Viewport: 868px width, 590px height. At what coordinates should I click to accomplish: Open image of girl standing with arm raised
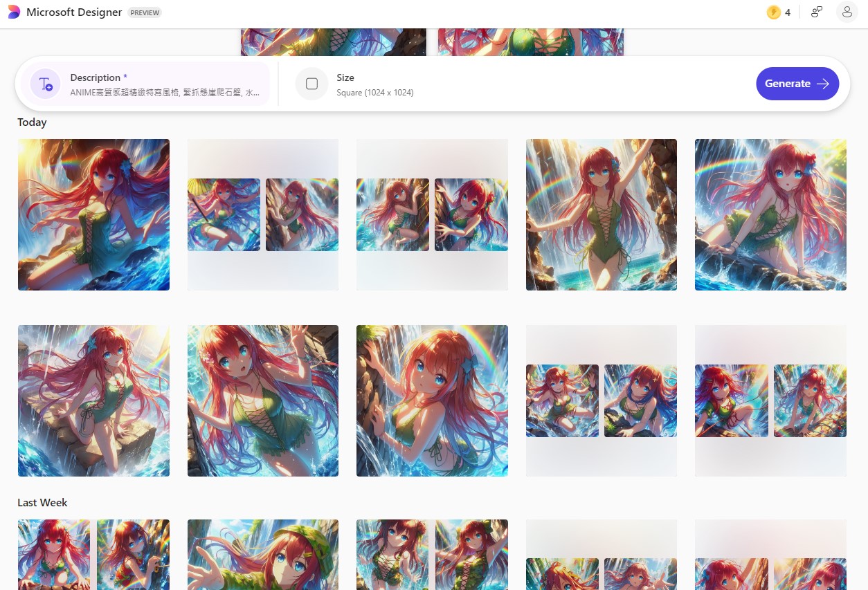tap(602, 214)
